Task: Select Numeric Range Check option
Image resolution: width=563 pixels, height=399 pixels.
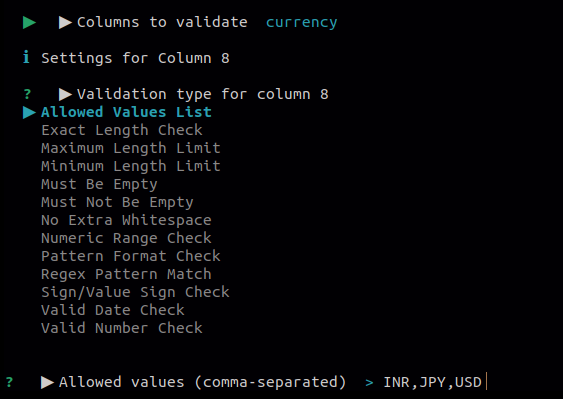Action: point(126,238)
